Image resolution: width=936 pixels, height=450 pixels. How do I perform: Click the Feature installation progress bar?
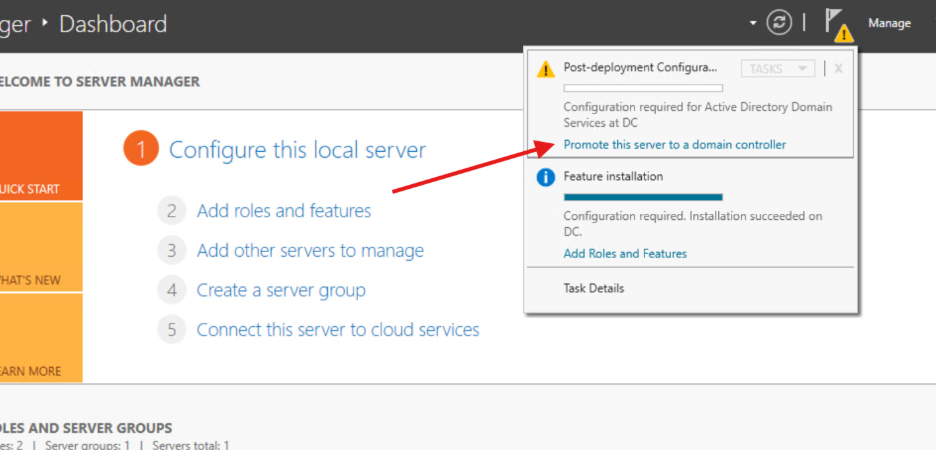pos(642,197)
